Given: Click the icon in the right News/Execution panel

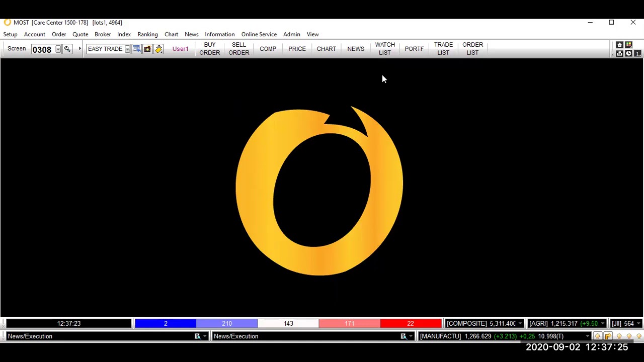Looking at the screenshot, I should (403, 336).
